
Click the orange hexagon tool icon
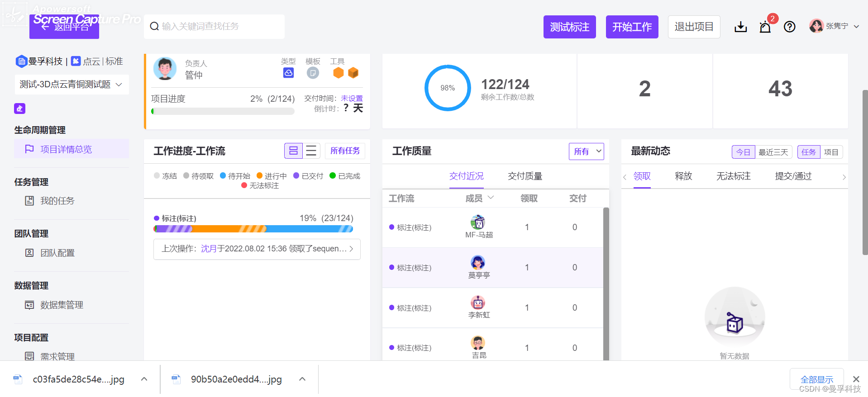pos(338,72)
